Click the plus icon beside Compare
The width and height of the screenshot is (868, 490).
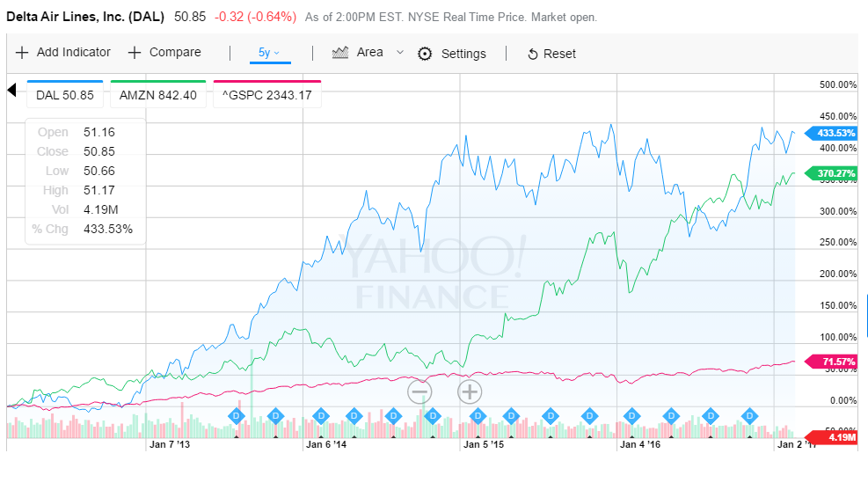click(x=135, y=53)
